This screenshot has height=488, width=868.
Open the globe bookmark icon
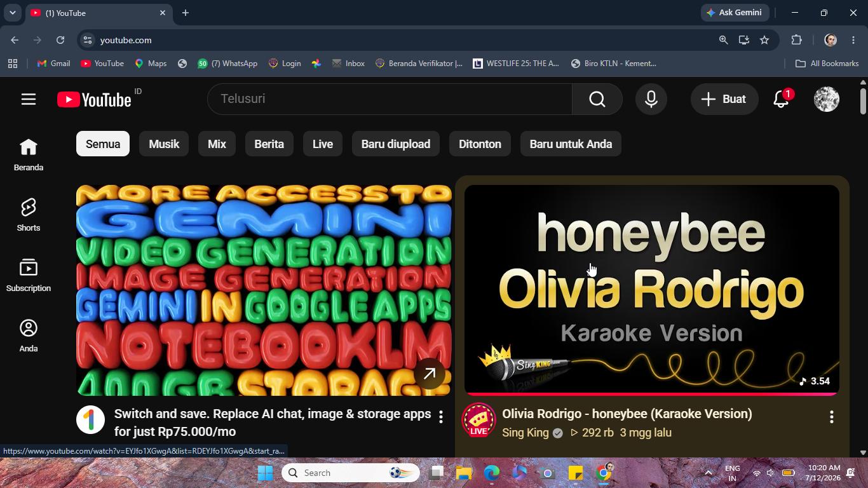coord(182,64)
